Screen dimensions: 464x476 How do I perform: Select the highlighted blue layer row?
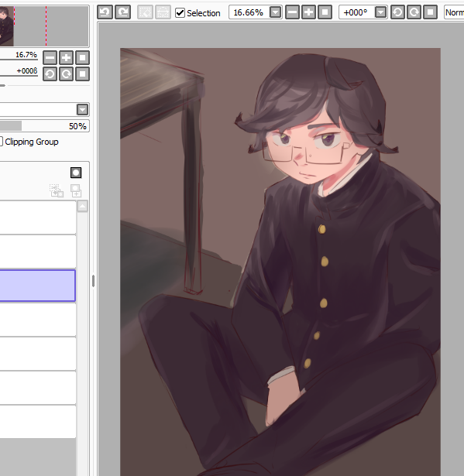pyautogui.click(x=38, y=286)
